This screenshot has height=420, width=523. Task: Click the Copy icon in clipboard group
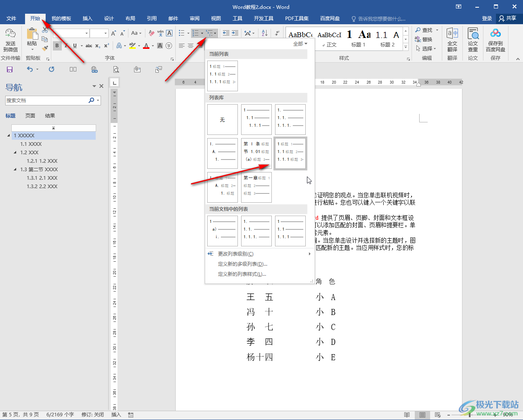click(45, 39)
